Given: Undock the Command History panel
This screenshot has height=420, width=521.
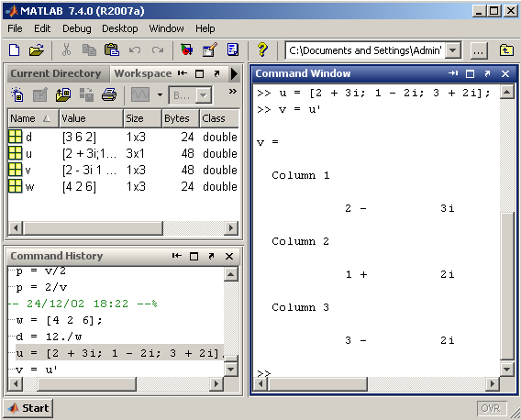Looking at the screenshot, I should tap(211, 256).
